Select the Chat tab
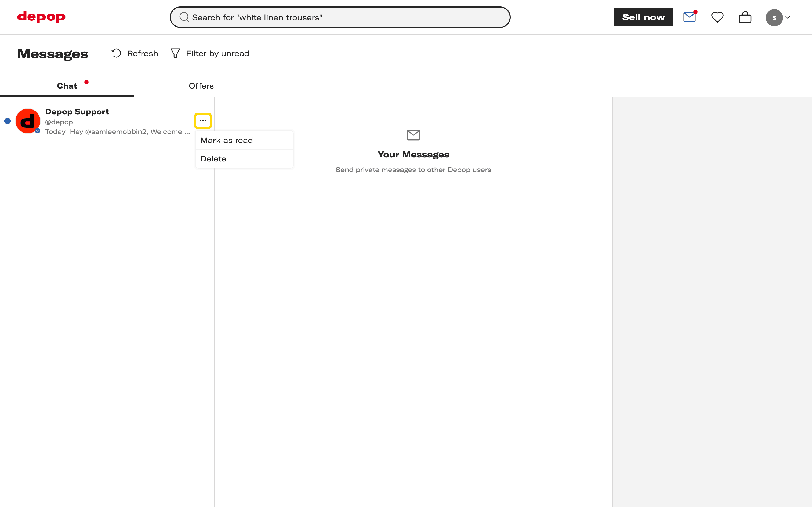The height and width of the screenshot is (507, 812). [67, 86]
